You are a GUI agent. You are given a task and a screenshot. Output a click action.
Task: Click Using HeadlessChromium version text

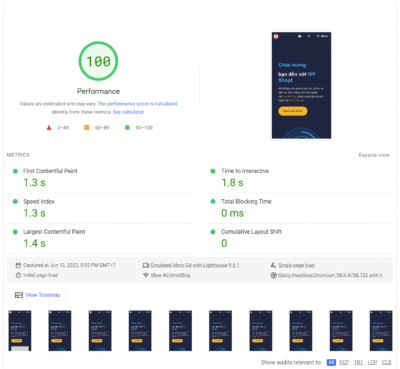coord(330,275)
